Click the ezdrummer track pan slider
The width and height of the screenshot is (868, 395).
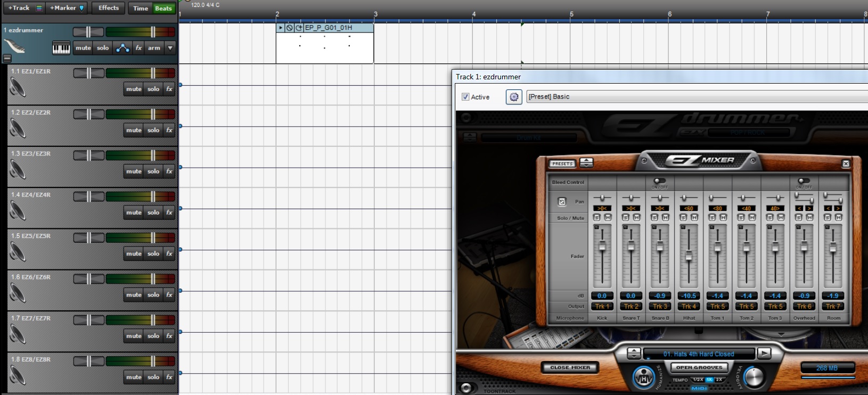[x=88, y=31]
